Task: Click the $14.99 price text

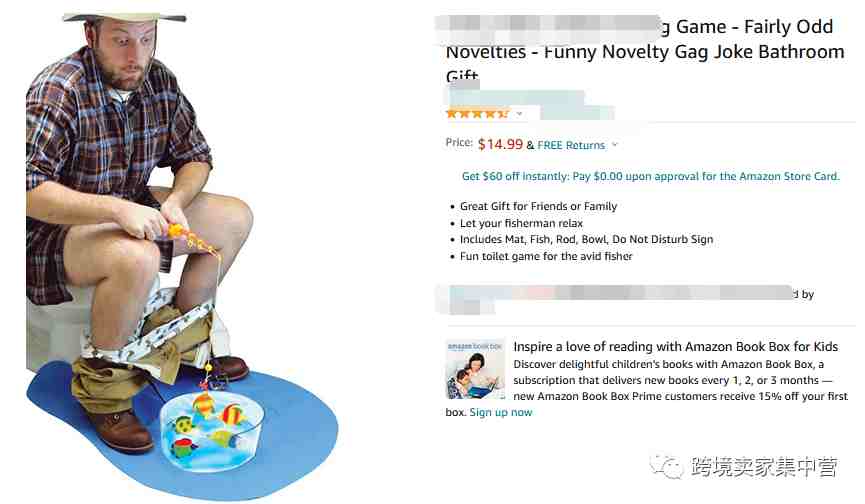Action: coord(500,144)
